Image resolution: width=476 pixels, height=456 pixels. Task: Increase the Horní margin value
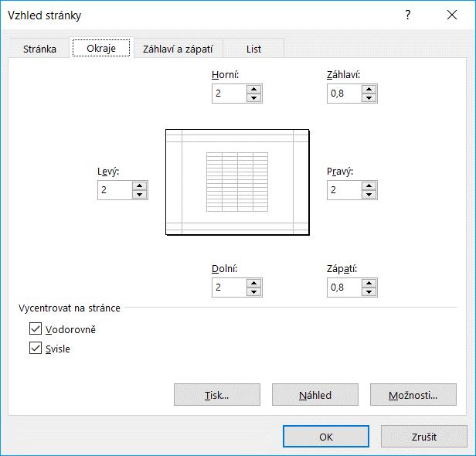(x=253, y=89)
